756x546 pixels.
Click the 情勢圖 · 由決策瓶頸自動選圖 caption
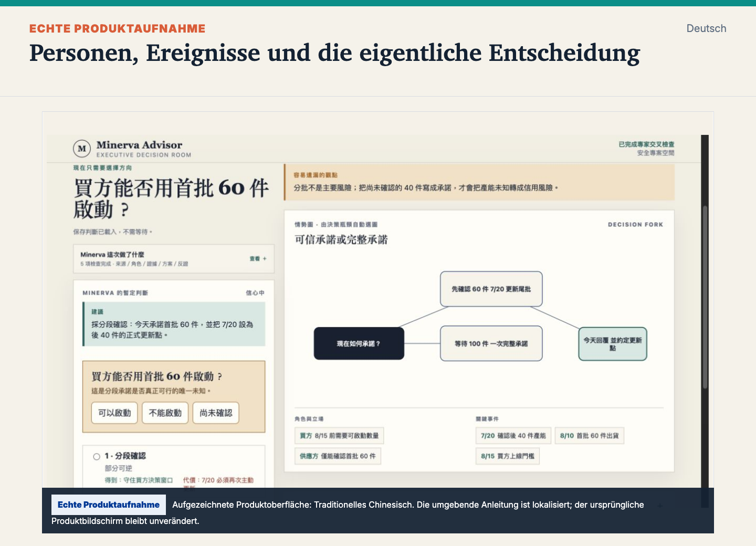point(336,225)
